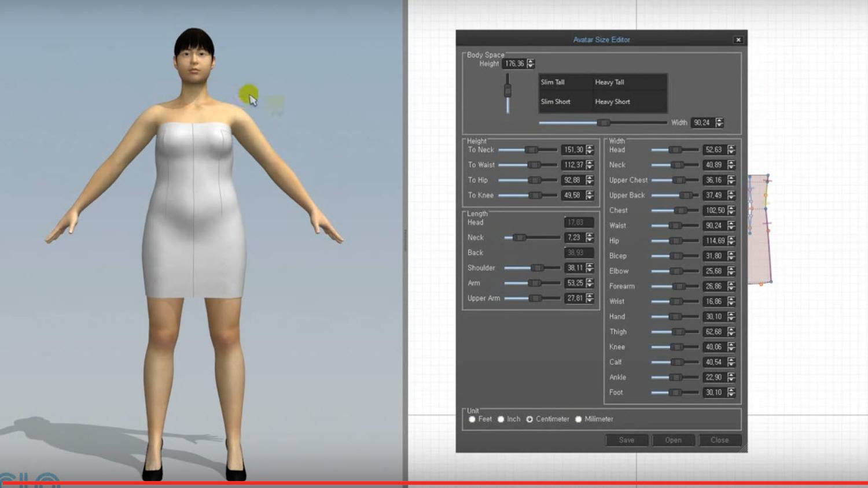Increase Neck length using its stepper arrows

[589, 235]
